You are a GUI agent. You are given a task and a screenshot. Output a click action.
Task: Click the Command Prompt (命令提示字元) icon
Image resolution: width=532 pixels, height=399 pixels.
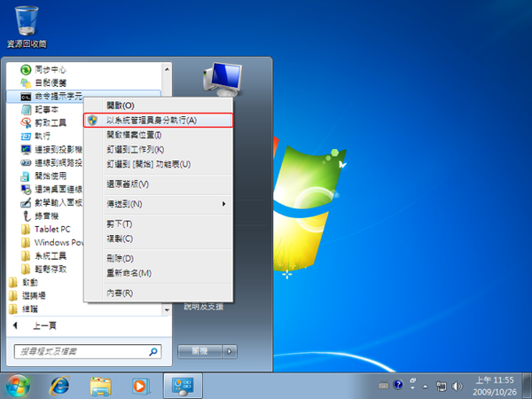coord(26,97)
